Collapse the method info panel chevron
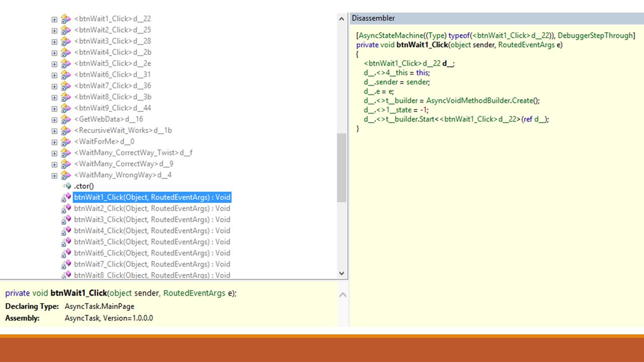Image resolution: width=644 pixels, height=362 pixels. pos(343,295)
